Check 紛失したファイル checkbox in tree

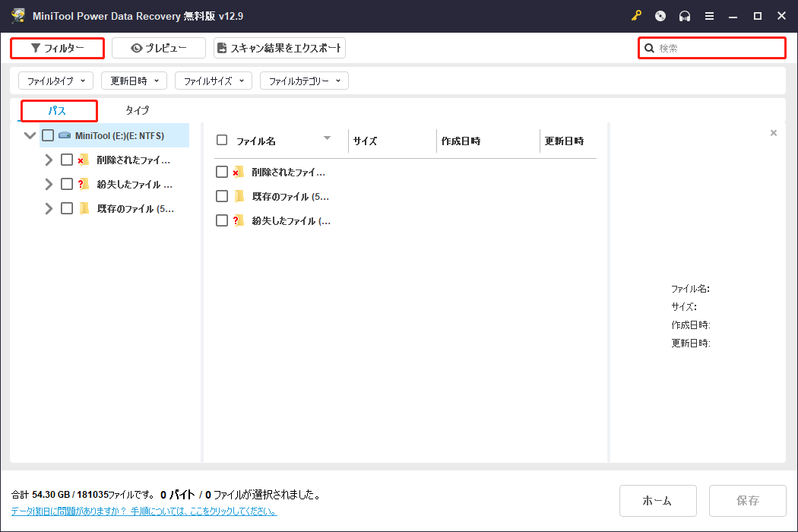(x=67, y=184)
